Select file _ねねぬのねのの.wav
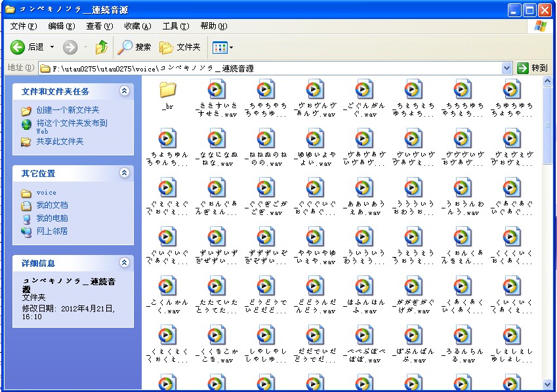 (266, 147)
